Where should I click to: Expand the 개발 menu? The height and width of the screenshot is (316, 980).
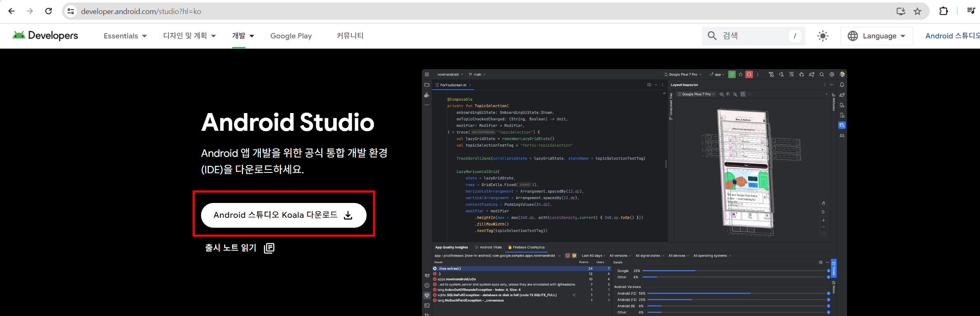tap(243, 36)
